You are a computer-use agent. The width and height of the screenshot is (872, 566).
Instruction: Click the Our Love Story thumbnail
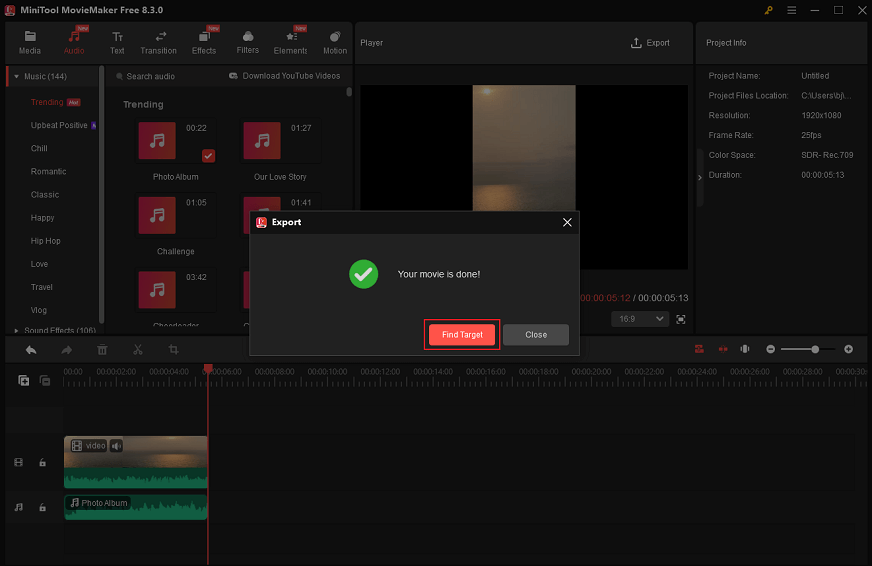[262, 141]
